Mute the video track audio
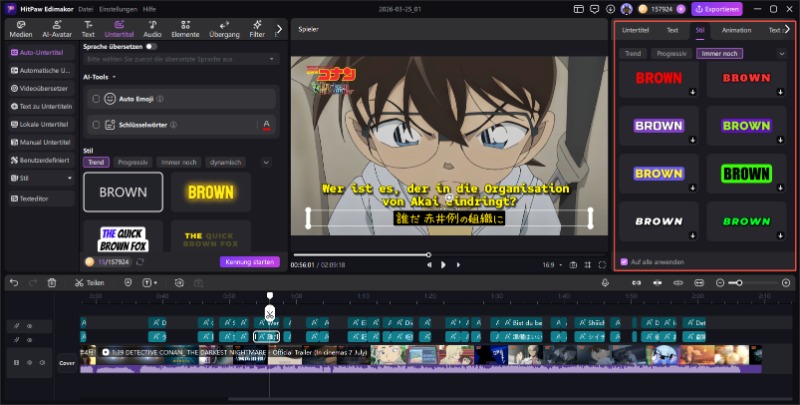Viewport: 800px width, 405px height. pos(42,363)
